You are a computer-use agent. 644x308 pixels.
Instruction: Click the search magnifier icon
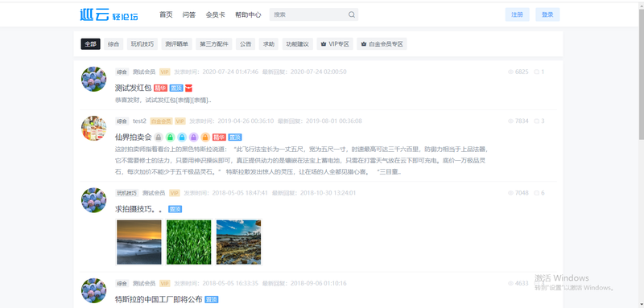pyautogui.click(x=352, y=14)
